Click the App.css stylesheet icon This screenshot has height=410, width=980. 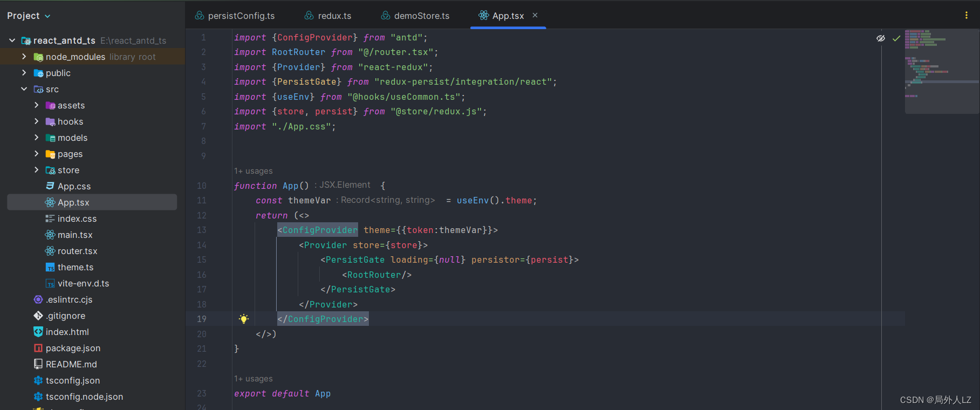click(50, 186)
